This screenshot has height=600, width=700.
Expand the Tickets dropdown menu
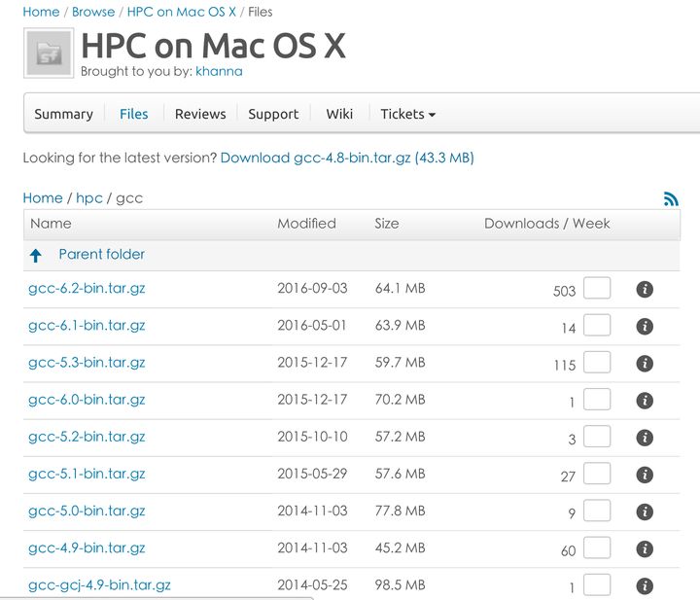pyautogui.click(x=407, y=114)
